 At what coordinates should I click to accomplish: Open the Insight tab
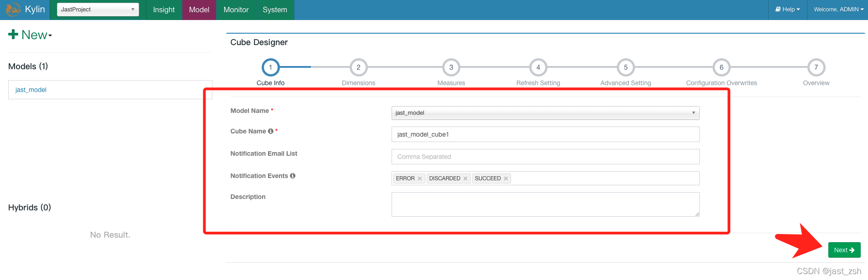point(164,10)
